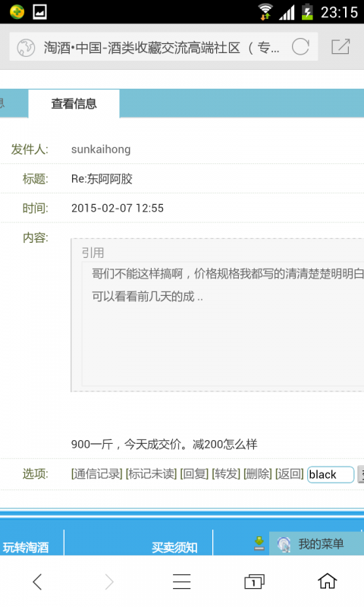Tap the green download icon near 我的菜单
This screenshot has height=607, width=364.
coord(259,543)
